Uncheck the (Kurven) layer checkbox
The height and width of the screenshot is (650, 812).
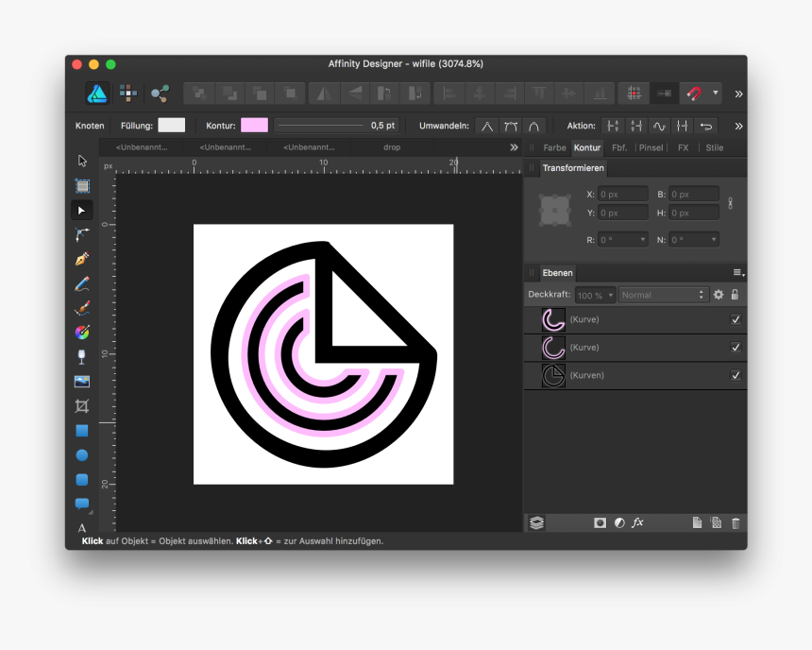[736, 375]
